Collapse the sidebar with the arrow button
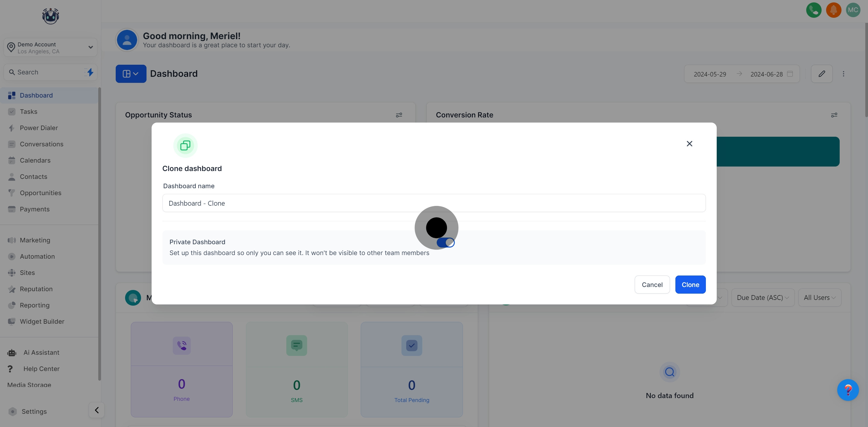Image resolution: width=868 pixels, height=427 pixels. (x=96, y=410)
